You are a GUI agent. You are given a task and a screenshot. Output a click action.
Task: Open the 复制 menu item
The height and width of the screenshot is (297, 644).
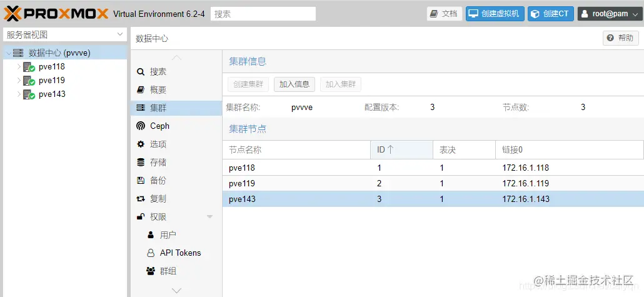(176, 199)
